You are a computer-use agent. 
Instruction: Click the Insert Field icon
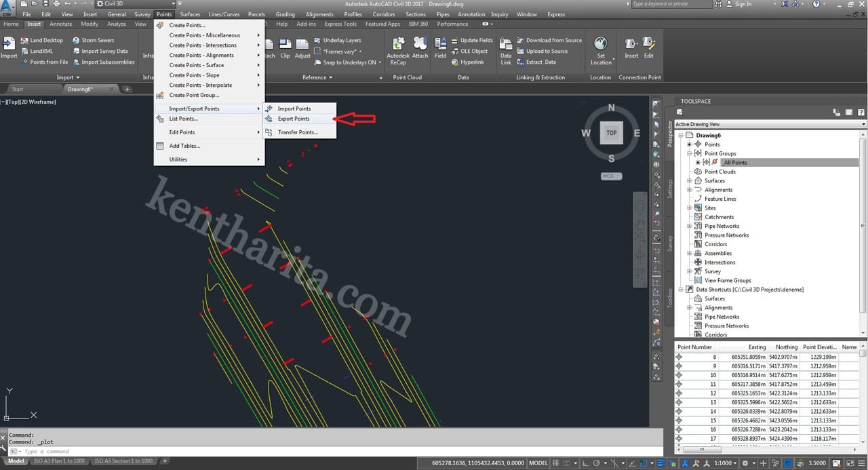point(440,43)
